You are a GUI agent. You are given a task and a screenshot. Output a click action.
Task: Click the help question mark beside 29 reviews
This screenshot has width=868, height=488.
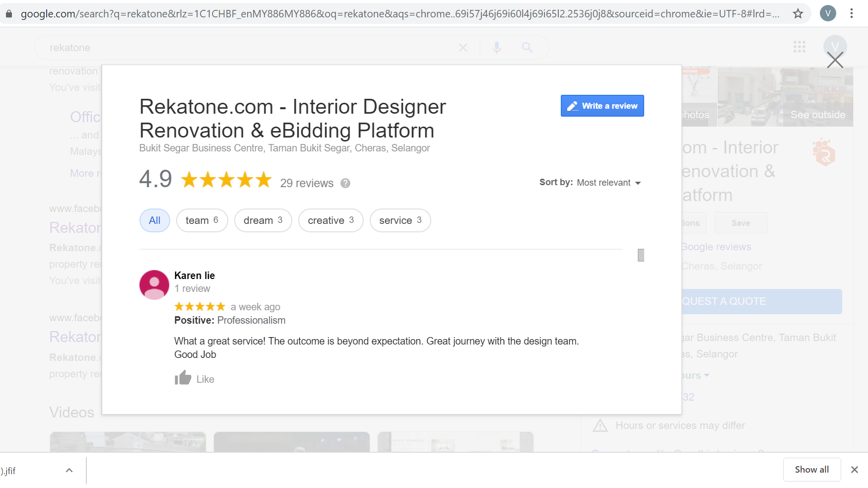point(345,183)
